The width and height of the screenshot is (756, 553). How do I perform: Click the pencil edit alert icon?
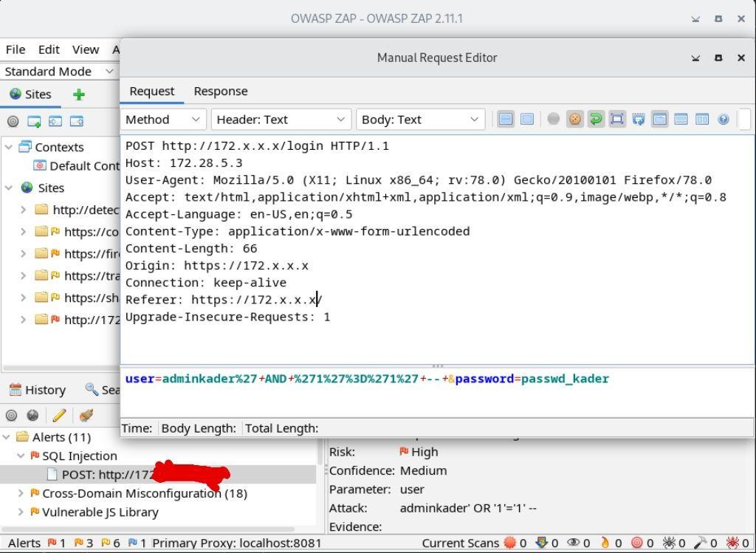click(x=59, y=415)
